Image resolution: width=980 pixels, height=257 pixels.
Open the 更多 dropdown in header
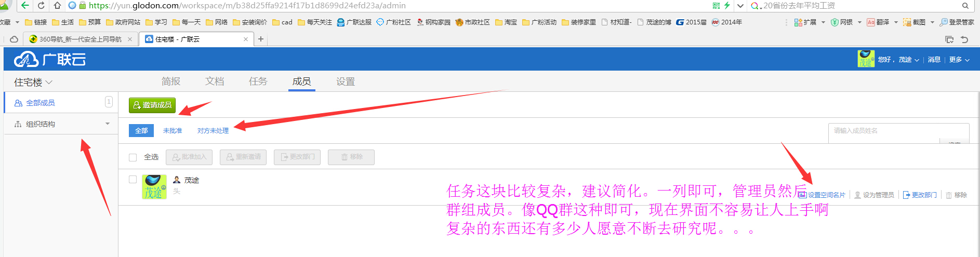pyautogui.click(x=959, y=60)
